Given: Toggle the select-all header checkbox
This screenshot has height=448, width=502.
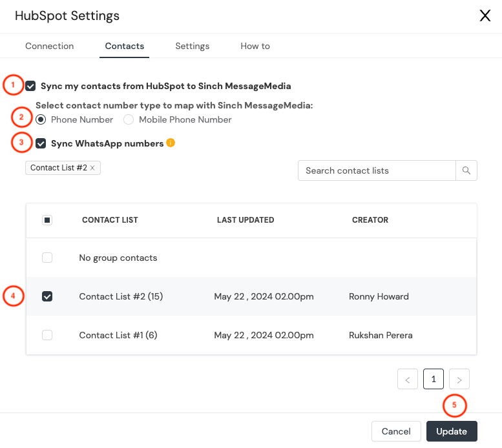Looking at the screenshot, I should pos(47,220).
